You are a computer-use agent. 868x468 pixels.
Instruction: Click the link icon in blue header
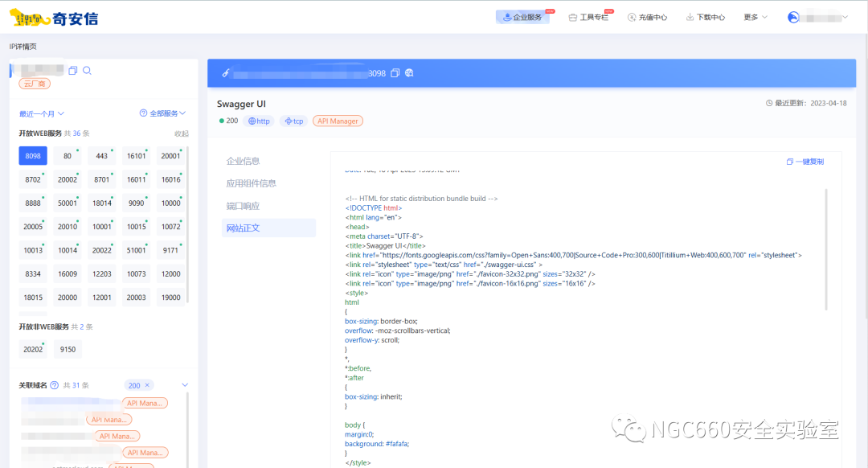(225, 73)
